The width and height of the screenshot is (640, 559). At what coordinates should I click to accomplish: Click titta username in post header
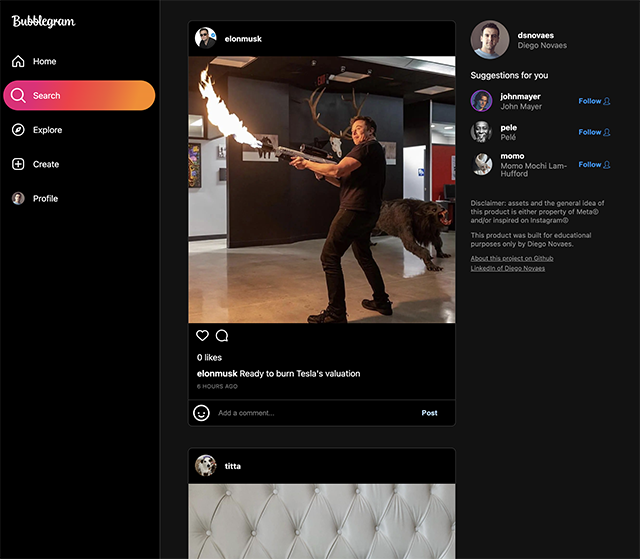[233, 466]
